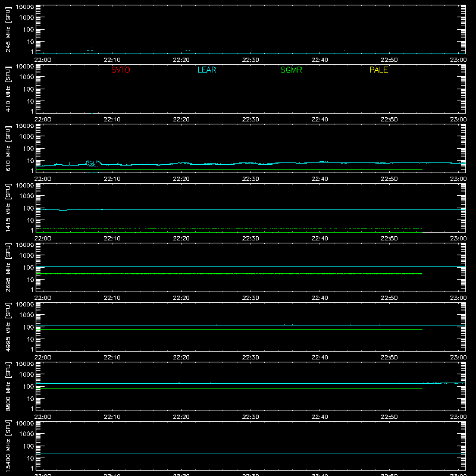Click the cyan LEAR trace in 1415 MHz panel
The height and width of the screenshot is (476, 476).
[x=250, y=210]
